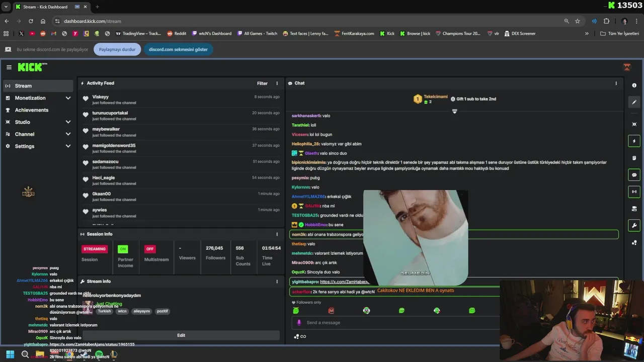Click the Gift 1 sub to take 2nd text
Image resolution: width=644 pixels, height=362 pixels.
[476, 99]
